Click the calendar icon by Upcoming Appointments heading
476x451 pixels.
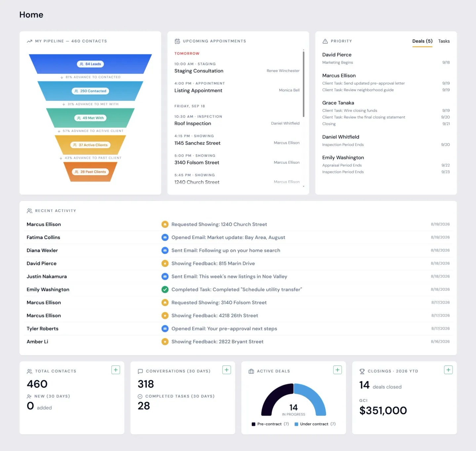pos(178,41)
